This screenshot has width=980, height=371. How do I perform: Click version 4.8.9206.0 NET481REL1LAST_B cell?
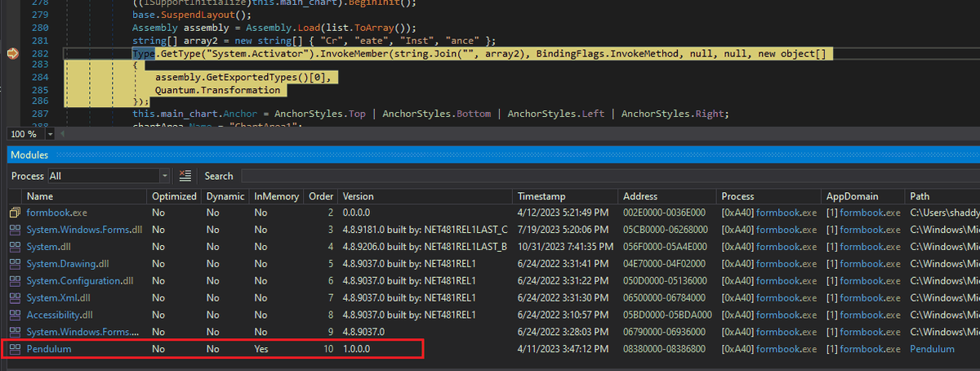pyautogui.click(x=425, y=247)
